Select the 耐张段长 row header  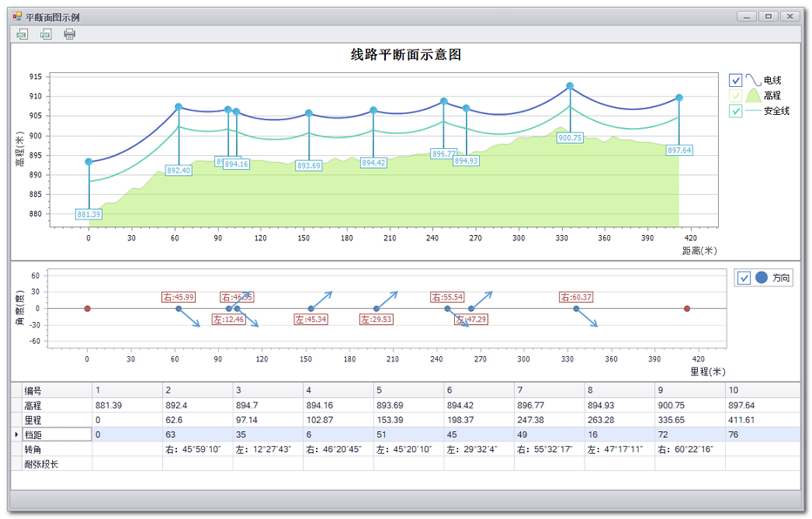[x=57, y=464]
